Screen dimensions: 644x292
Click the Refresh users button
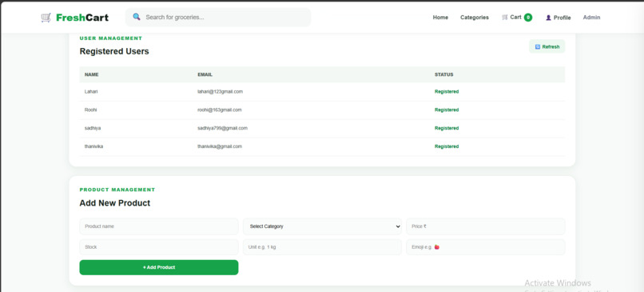(547, 46)
